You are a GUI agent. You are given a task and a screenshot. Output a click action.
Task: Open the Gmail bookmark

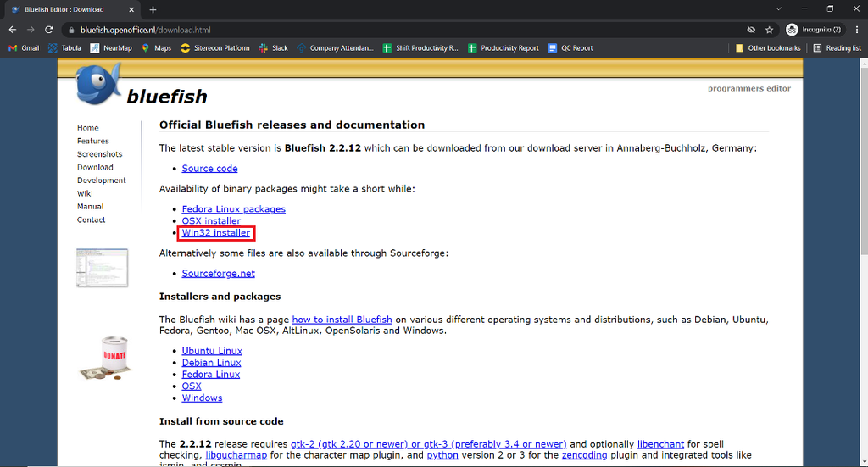25,48
